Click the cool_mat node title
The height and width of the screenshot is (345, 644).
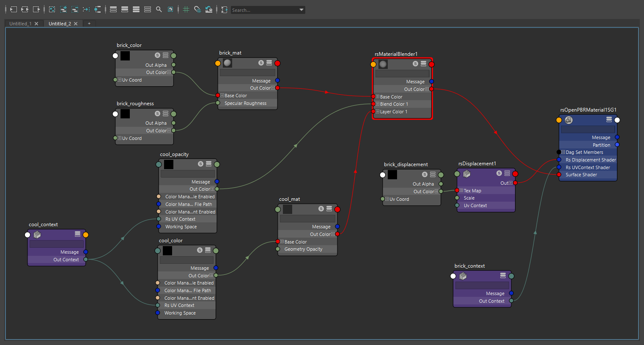pyautogui.click(x=290, y=199)
